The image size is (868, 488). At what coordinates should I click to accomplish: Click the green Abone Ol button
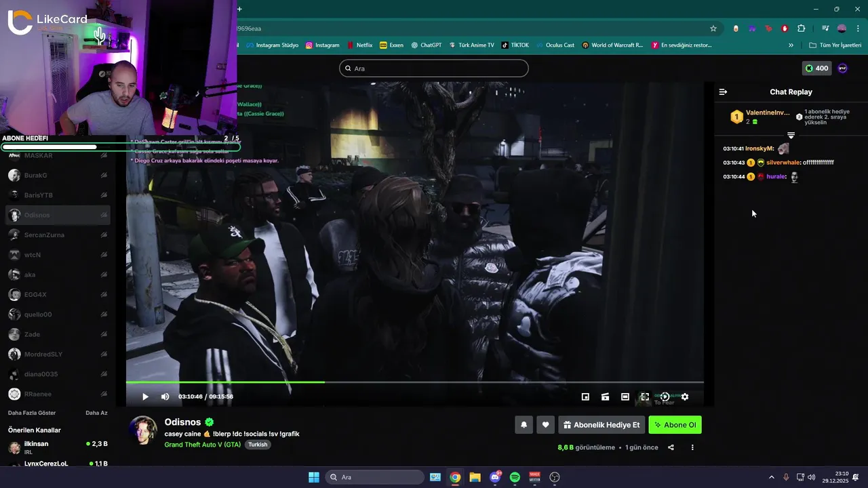pos(675,425)
